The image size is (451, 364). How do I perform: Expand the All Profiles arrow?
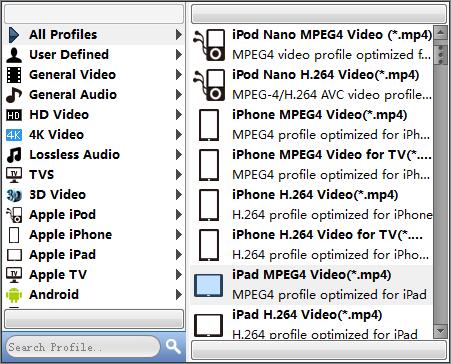179,35
